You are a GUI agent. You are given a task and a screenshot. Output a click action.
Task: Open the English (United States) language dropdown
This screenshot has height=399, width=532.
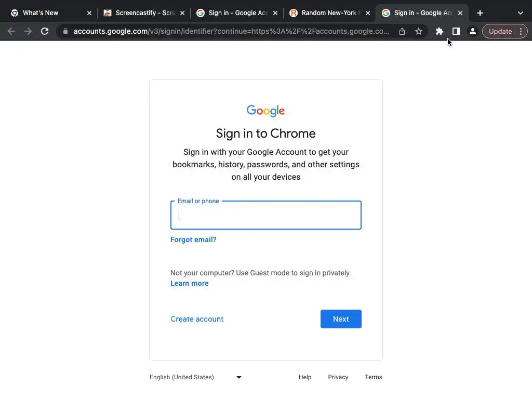pos(195,377)
